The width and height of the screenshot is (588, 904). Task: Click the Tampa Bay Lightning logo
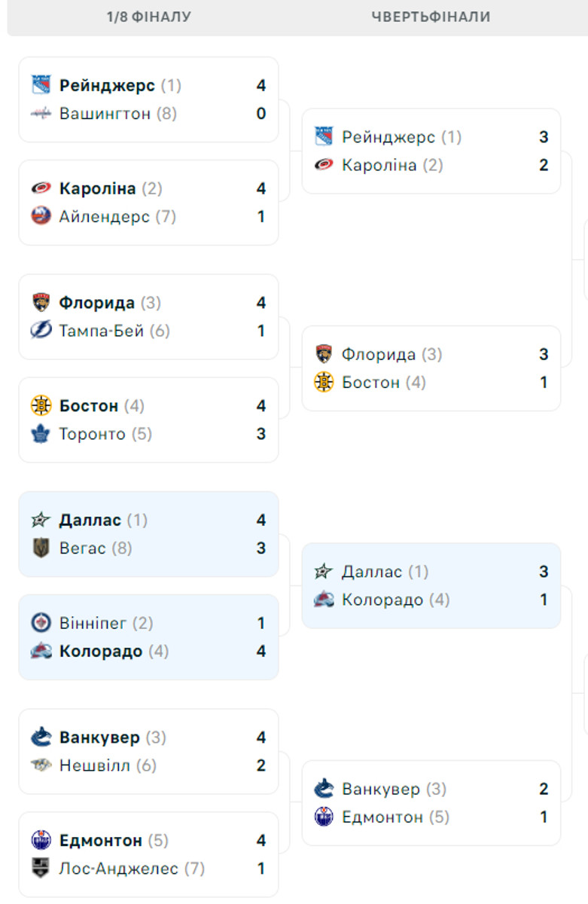(x=41, y=331)
